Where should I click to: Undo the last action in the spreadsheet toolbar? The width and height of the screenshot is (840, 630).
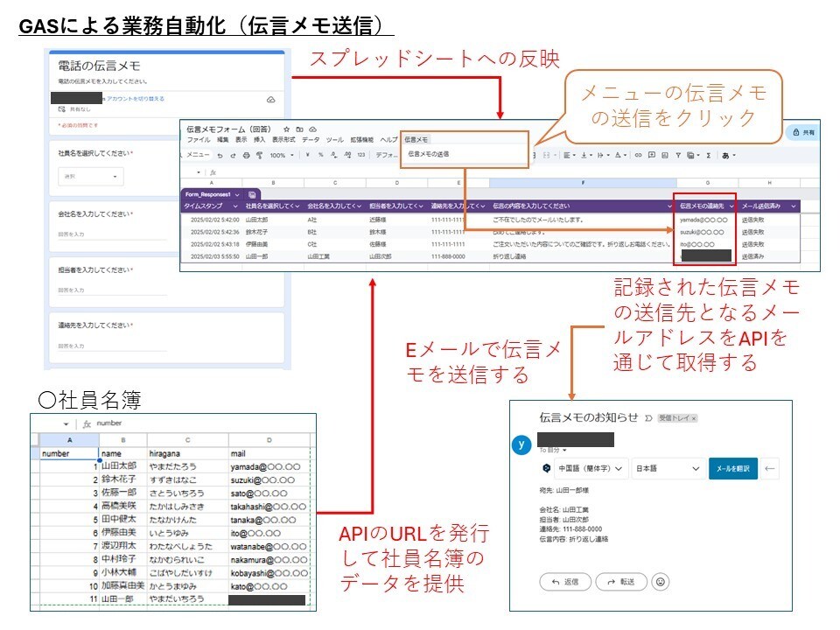(x=220, y=156)
